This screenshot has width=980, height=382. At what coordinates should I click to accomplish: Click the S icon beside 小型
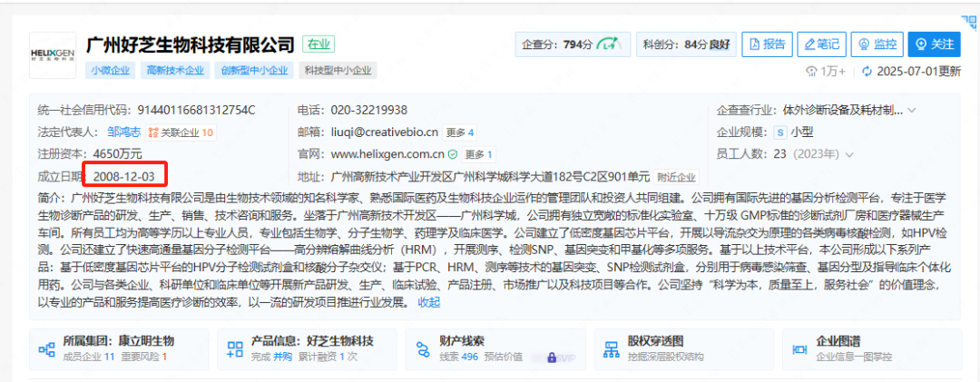(779, 132)
